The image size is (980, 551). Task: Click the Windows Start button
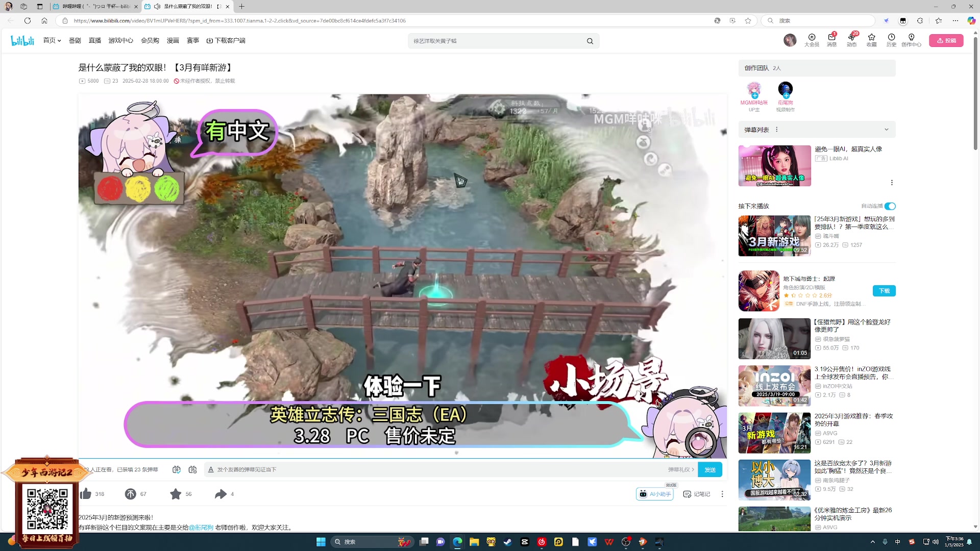coord(321,542)
